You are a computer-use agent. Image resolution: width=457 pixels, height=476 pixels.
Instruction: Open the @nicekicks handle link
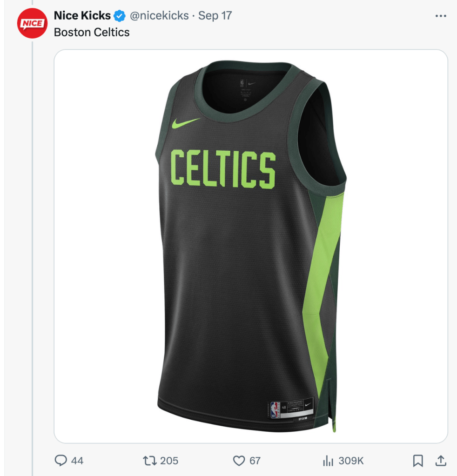[159, 16]
